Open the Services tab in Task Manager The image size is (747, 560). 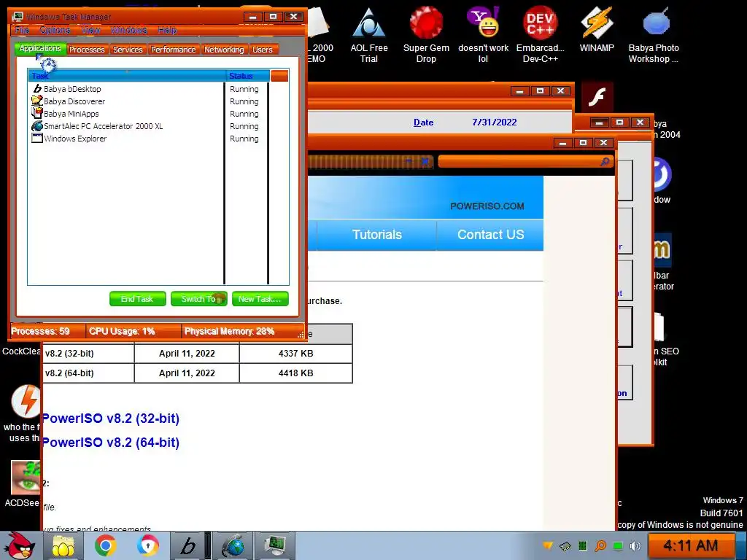coord(128,50)
